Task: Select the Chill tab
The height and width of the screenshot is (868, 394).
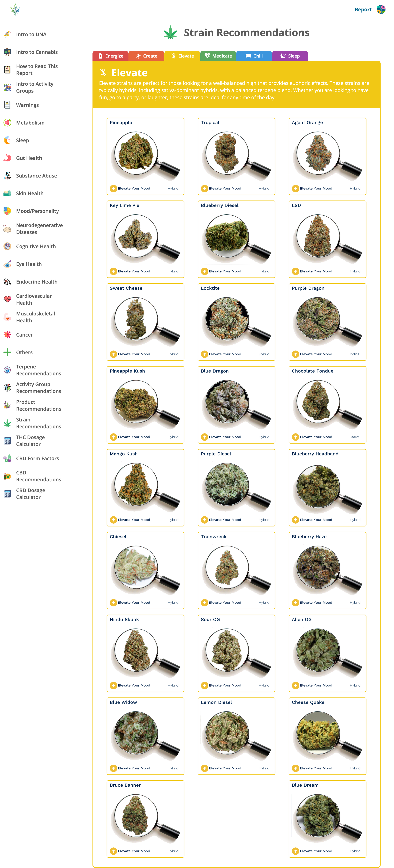Action: click(x=254, y=56)
